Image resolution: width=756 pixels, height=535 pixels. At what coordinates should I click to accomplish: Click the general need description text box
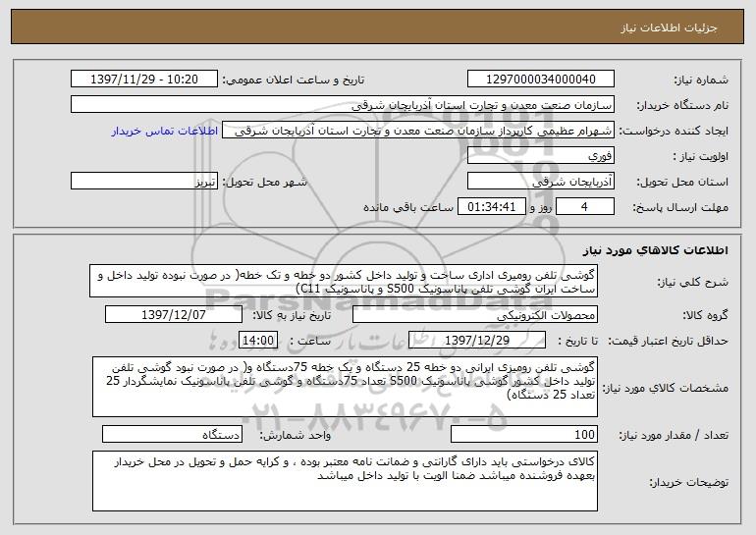pyautogui.click(x=344, y=281)
